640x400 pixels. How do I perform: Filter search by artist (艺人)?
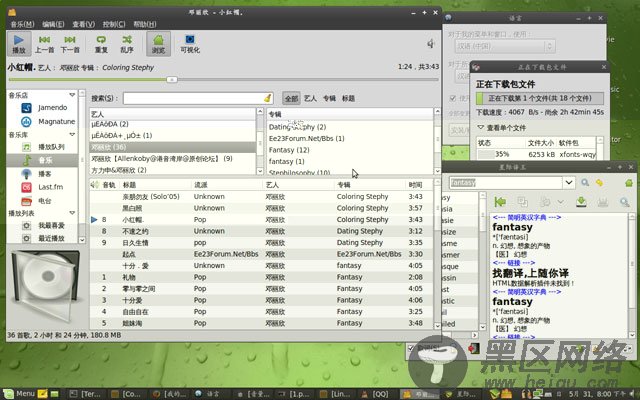[310, 98]
